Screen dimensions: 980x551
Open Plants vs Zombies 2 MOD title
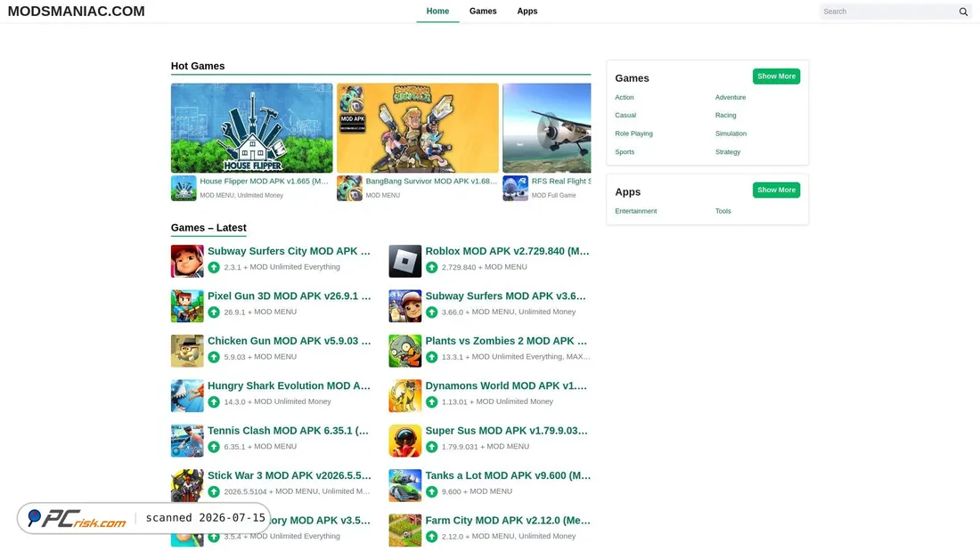506,341
